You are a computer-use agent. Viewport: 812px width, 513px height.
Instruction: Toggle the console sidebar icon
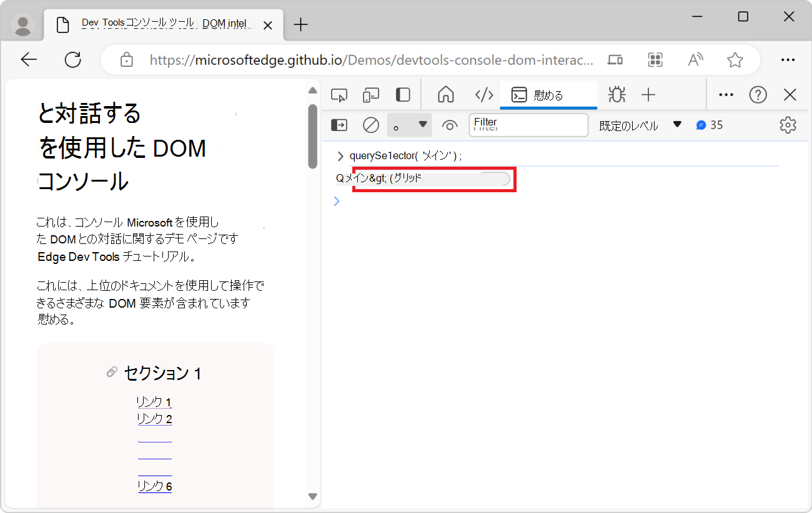pos(339,125)
